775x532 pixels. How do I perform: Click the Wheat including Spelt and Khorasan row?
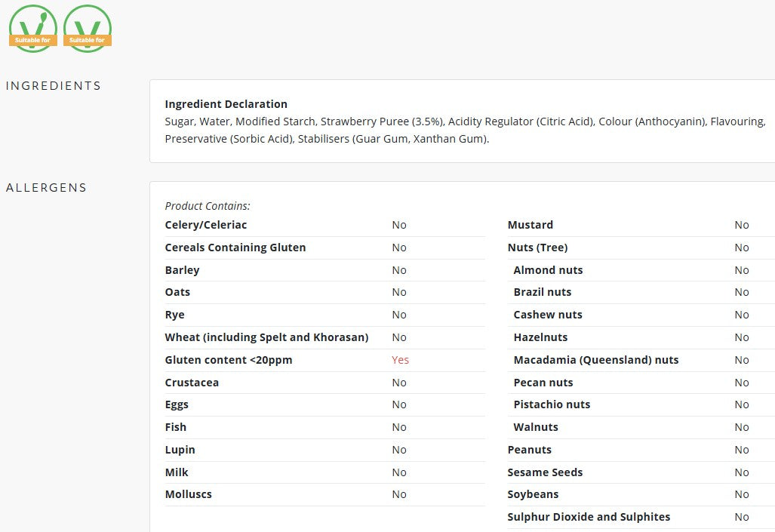click(x=324, y=337)
